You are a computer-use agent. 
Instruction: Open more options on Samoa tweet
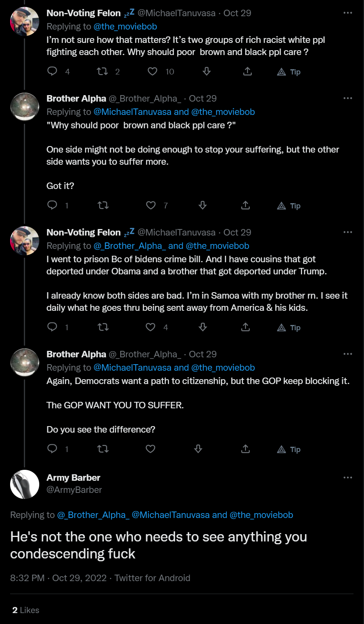[347, 232]
